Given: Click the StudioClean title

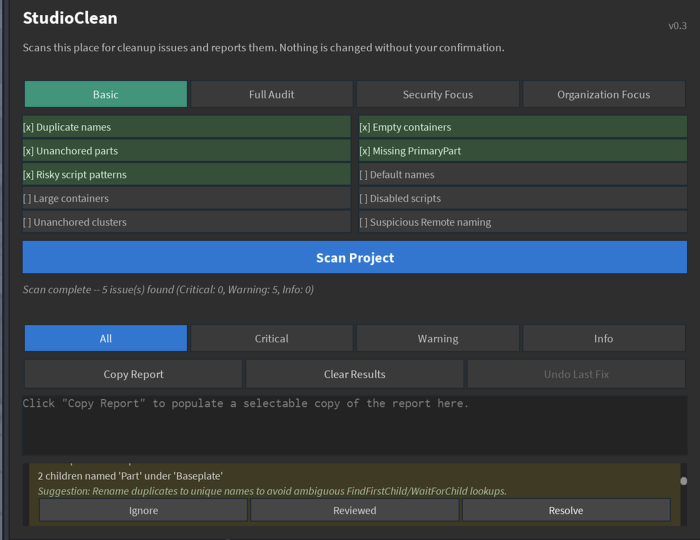Looking at the screenshot, I should [x=70, y=18].
